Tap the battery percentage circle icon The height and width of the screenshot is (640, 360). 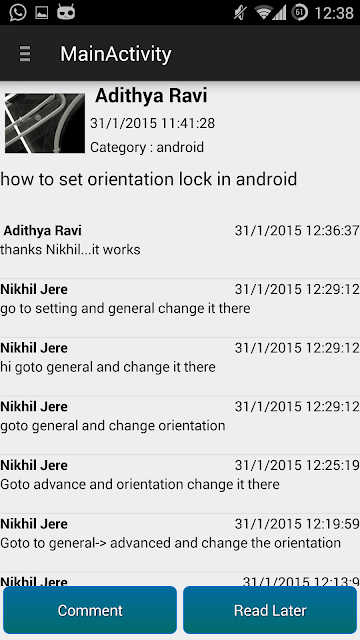click(300, 13)
